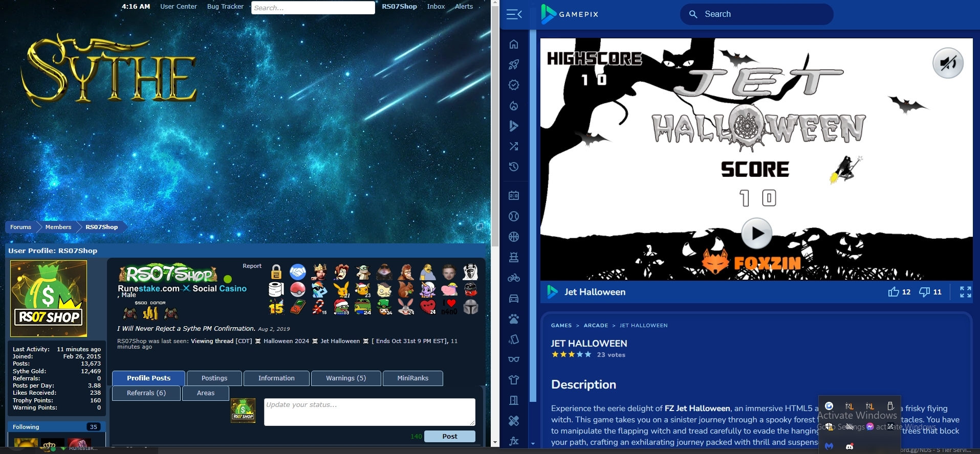Enter fullscreen mode for Jet Halloween
This screenshot has width=980, height=454.
click(965, 292)
